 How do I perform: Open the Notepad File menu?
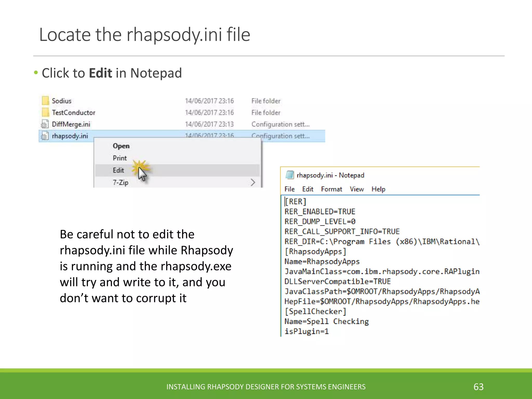point(289,189)
